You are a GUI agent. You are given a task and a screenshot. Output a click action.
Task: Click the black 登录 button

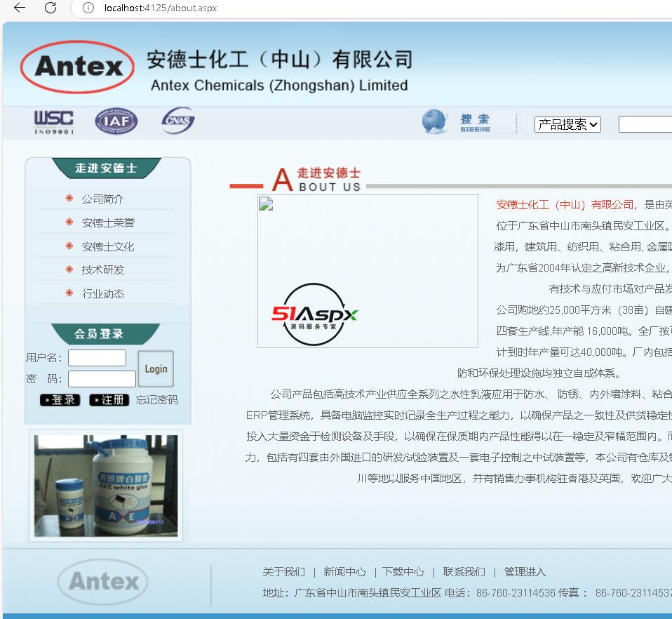tap(60, 400)
